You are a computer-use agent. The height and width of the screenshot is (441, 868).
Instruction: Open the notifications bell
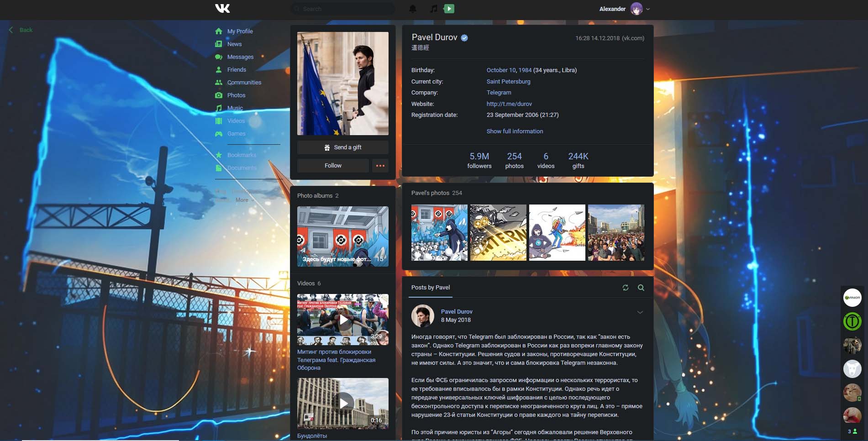click(x=412, y=9)
